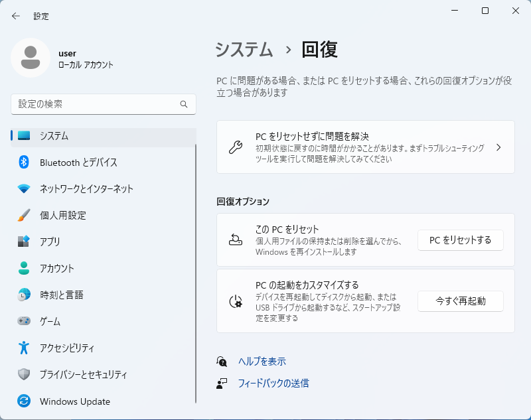
Task: Click the search magnifier icon
Action: click(x=184, y=104)
